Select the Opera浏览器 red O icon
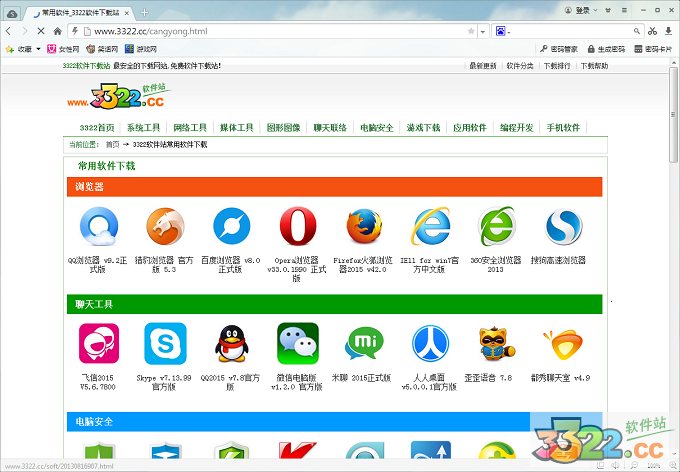Image resolution: width=680 pixels, height=472 pixels. 298,226
